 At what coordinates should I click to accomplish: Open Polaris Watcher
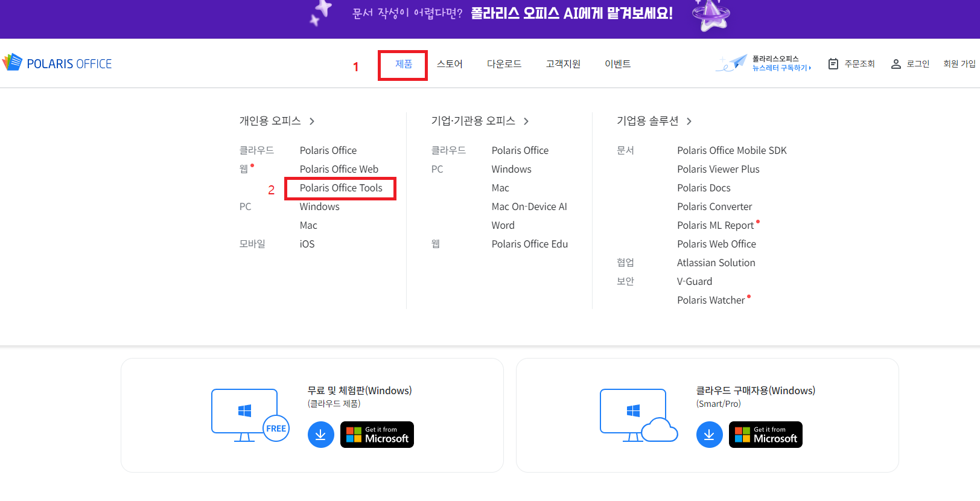pos(711,300)
